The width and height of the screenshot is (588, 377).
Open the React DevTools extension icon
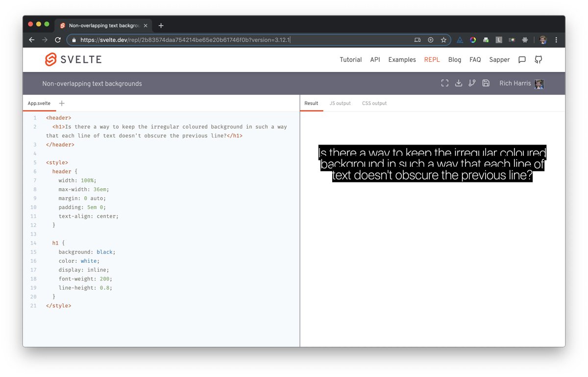(x=525, y=40)
